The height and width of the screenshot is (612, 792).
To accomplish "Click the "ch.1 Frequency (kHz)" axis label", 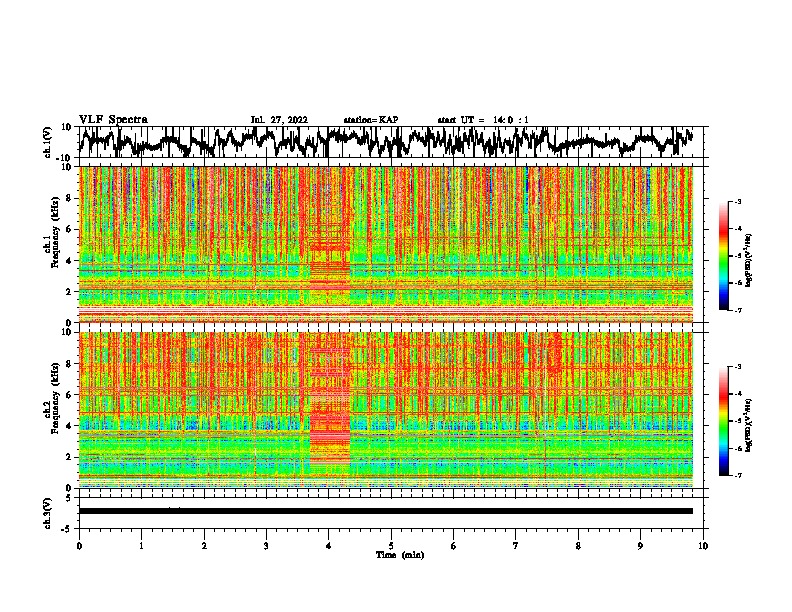I will 53,233.
